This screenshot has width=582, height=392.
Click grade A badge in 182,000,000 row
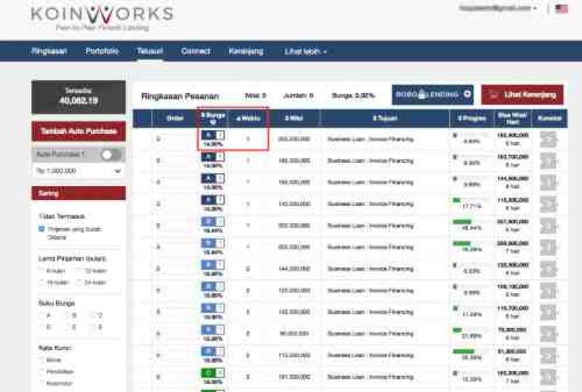click(212, 157)
